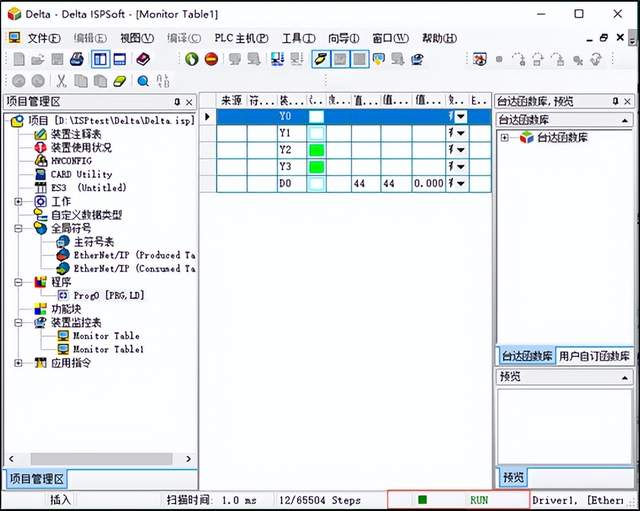640x511 pixels.
Task: Click the red PLC Stop toolbar icon
Action: click(x=211, y=59)
